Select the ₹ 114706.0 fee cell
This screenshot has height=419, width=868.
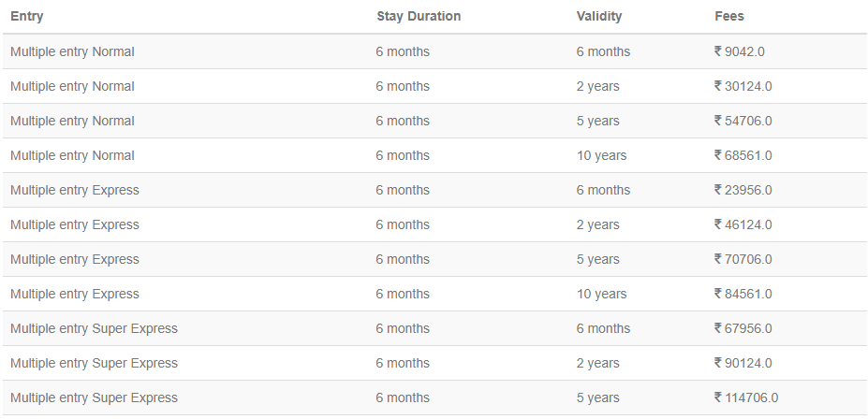[x=746, y=398]
